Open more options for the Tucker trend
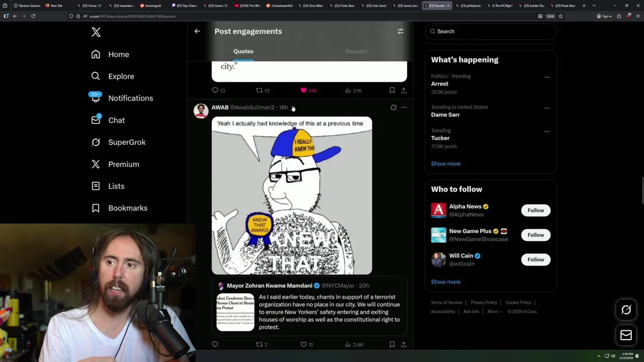 point(547,132)
